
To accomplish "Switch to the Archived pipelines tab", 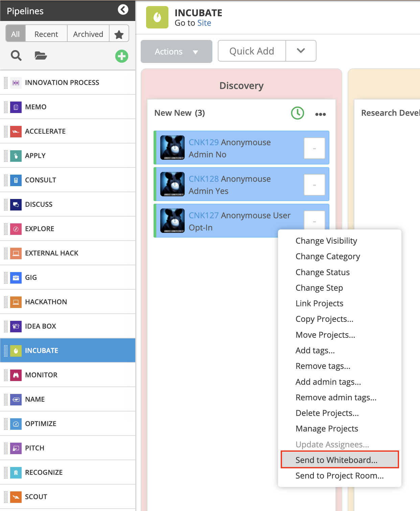I will (x=88, y=34).
